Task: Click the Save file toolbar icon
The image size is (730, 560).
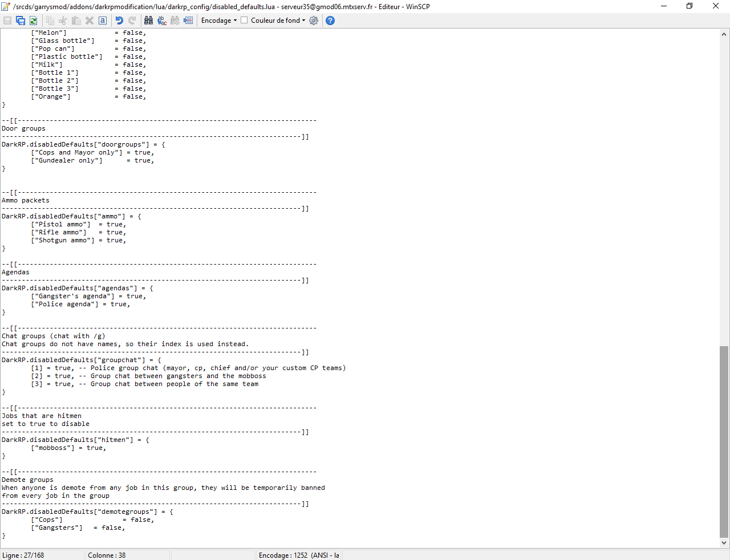Action: point(7,21)
